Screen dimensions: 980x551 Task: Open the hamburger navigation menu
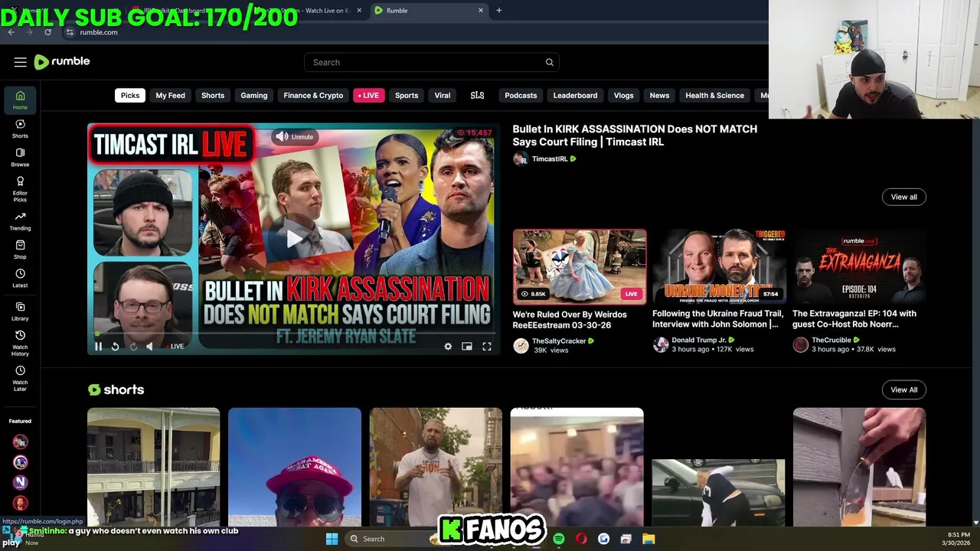[x=21, y=62]
